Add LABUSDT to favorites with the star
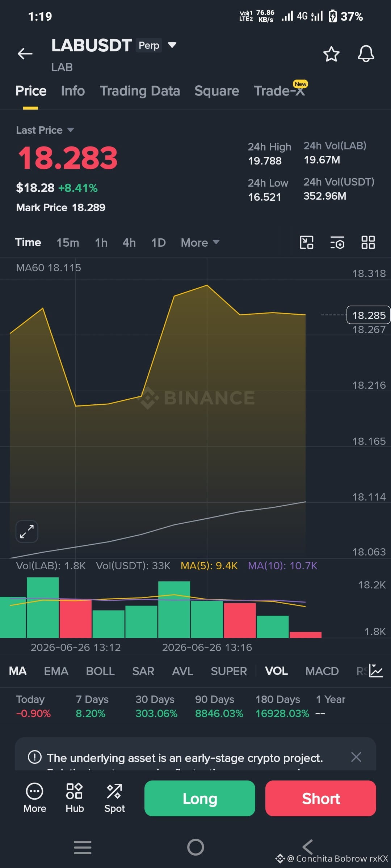Image resolution: width=391 pixels, height=868 pixels. click(x=331, y=54)
